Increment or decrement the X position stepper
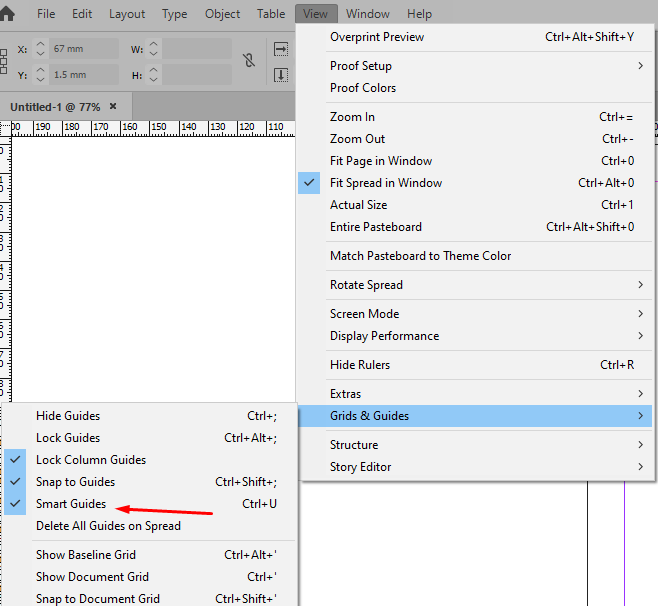658x606 pixels. (x=40, y=48)
